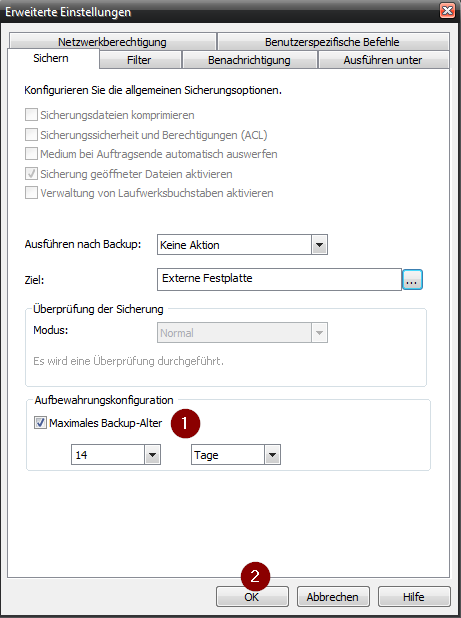
Task: Expand the 14 backup age number dropdown
Action: click(x=115, y=454)
